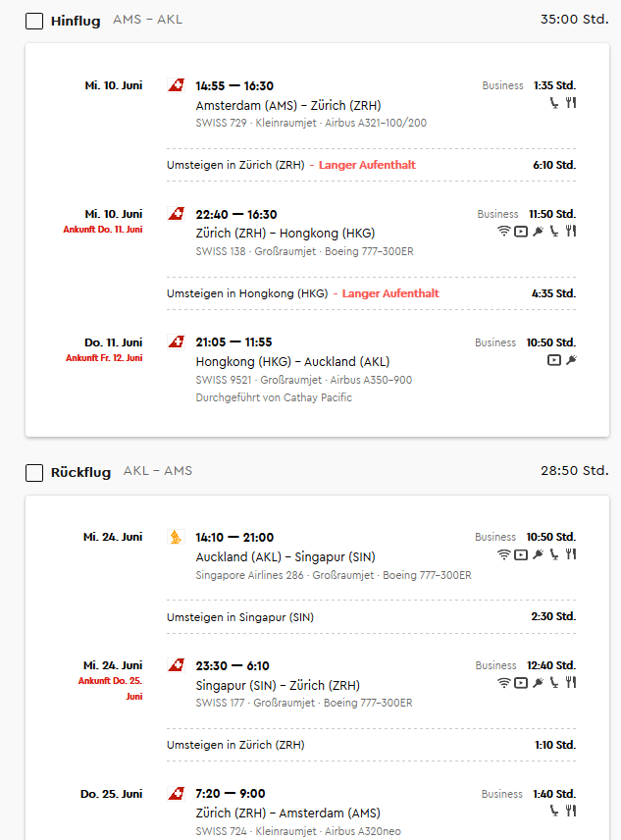Click power plug icon on Hongkong–Auckland flight
The height and width of the screenshot is (840, 621).
coord(571,360)
